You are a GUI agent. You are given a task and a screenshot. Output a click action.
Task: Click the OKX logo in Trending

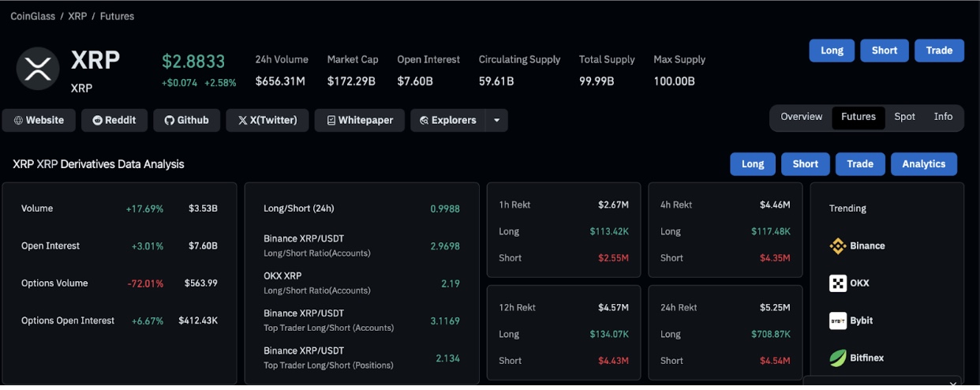coord(838,283)
